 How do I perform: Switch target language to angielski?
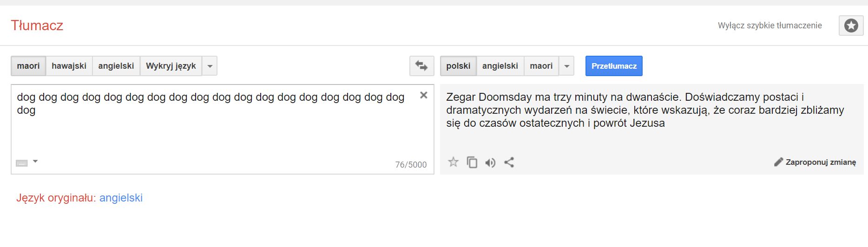pos(500,66)
